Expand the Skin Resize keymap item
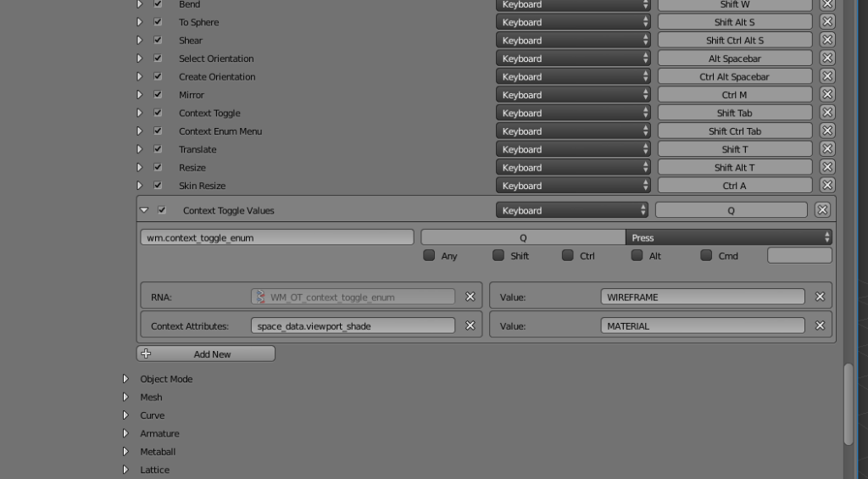This screenshot has width=868, height=479. click(140, 186)
